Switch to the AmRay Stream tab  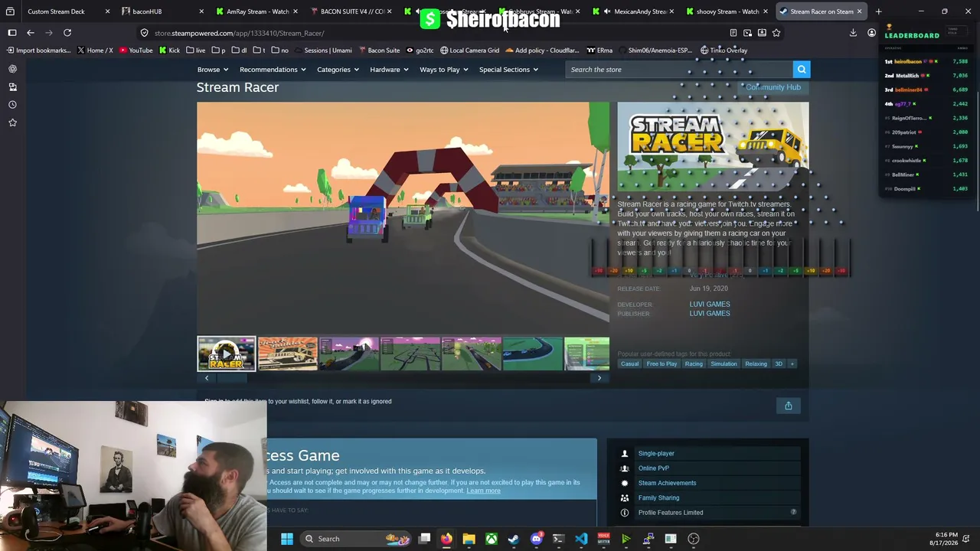click(257, 11)
